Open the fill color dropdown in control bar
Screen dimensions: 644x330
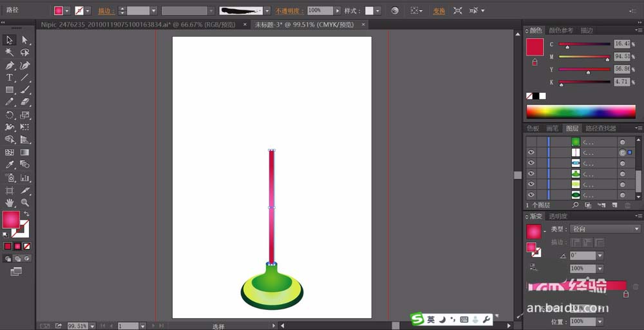point(68,11)
